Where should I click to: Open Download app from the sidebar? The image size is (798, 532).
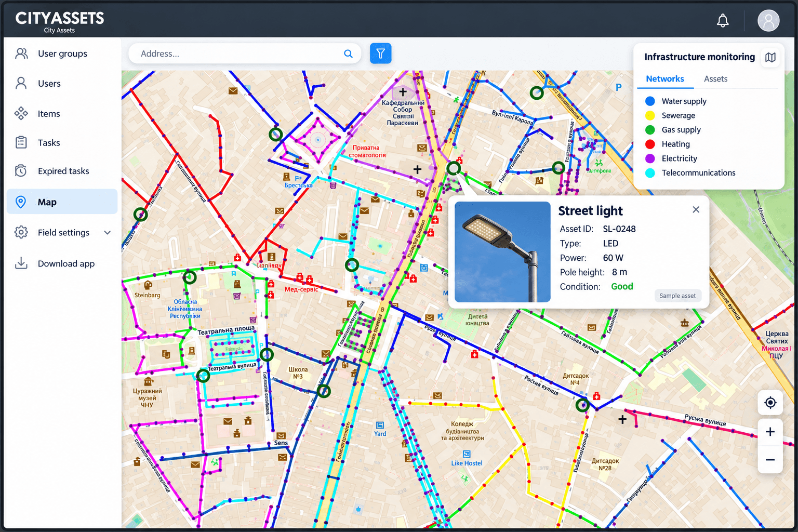(x=62, y=263)
